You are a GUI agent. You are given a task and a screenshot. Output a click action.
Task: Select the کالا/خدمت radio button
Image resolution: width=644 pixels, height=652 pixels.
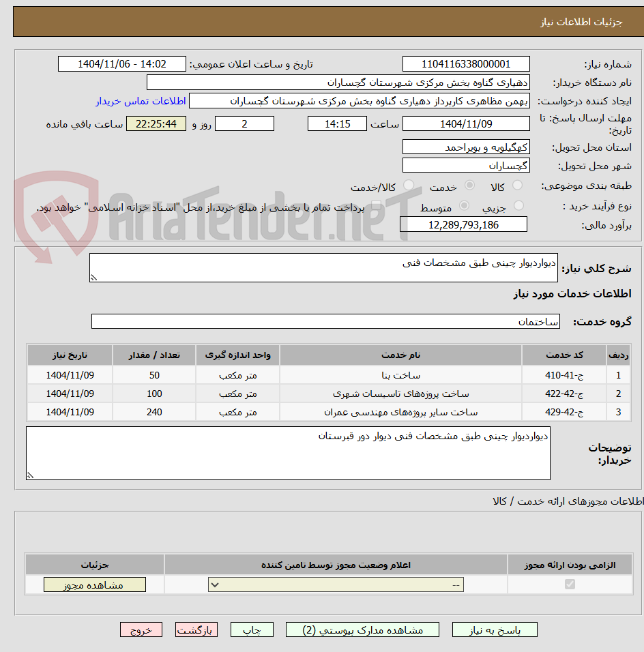[x=409, y=186]
